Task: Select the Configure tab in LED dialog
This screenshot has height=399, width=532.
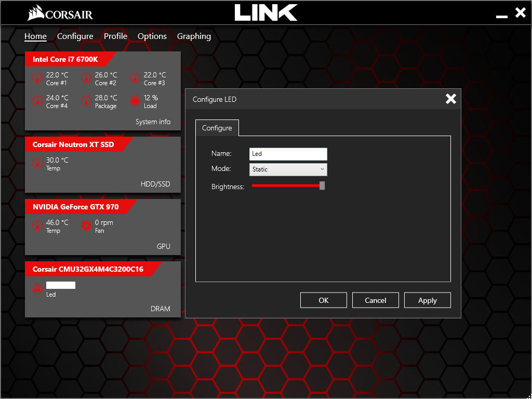Action: 217,128
